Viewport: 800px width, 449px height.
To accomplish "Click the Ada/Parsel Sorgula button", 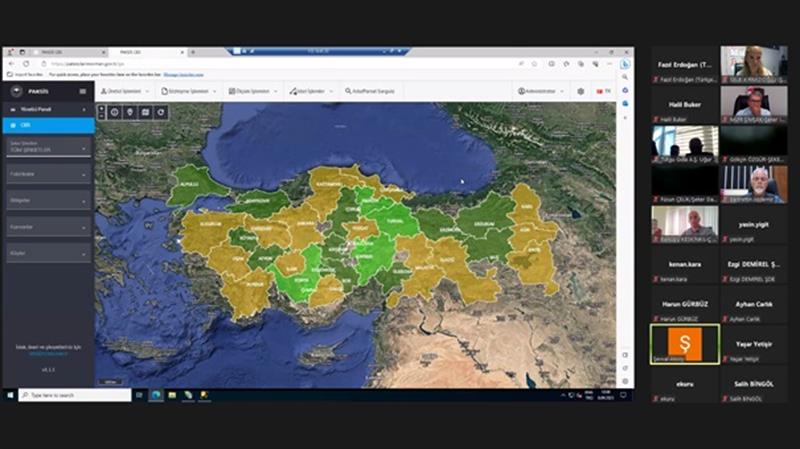I will 370,91.
